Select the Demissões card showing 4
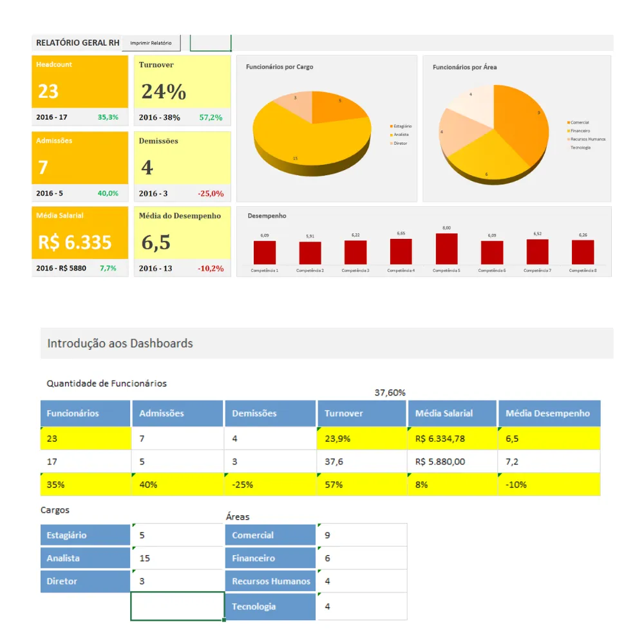 182,166
